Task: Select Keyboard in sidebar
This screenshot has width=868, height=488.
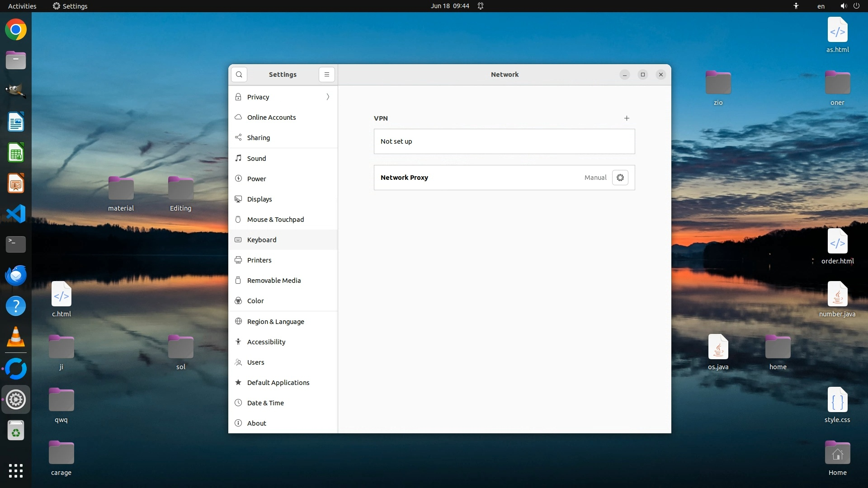Action: coord(261,240)
